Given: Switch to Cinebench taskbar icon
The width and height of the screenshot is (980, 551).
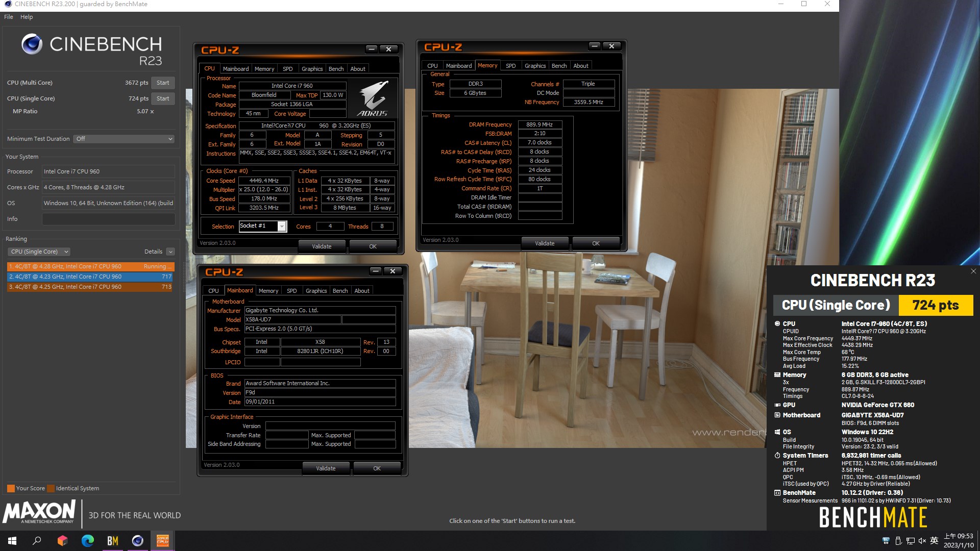Looking at the screenshot, I should (x=138, y=541).
